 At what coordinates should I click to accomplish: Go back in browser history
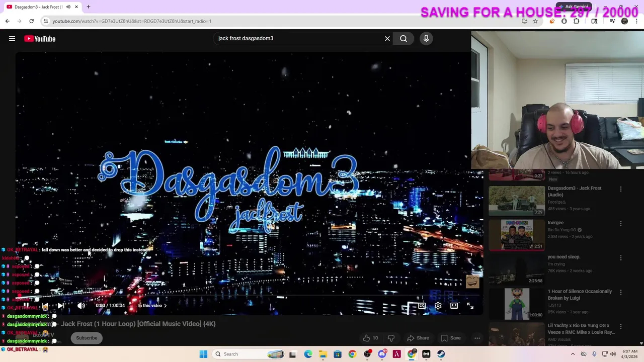click(7, 21)
